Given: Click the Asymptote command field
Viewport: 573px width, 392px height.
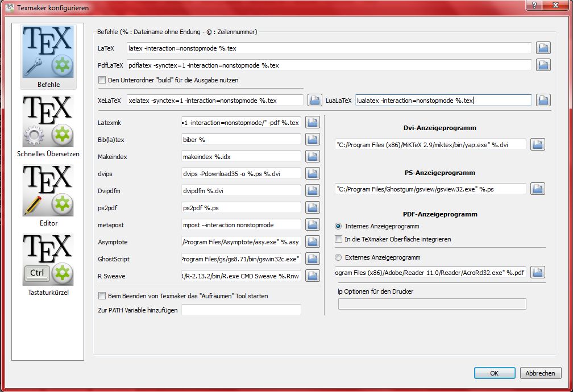Looking at the screenshot, I should pos(241,241).
